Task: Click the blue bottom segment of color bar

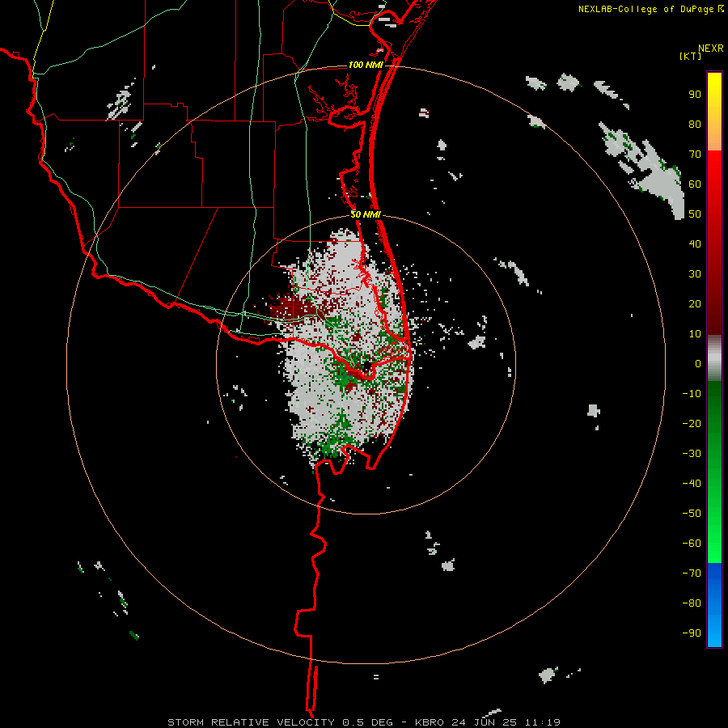Action: 714,605
